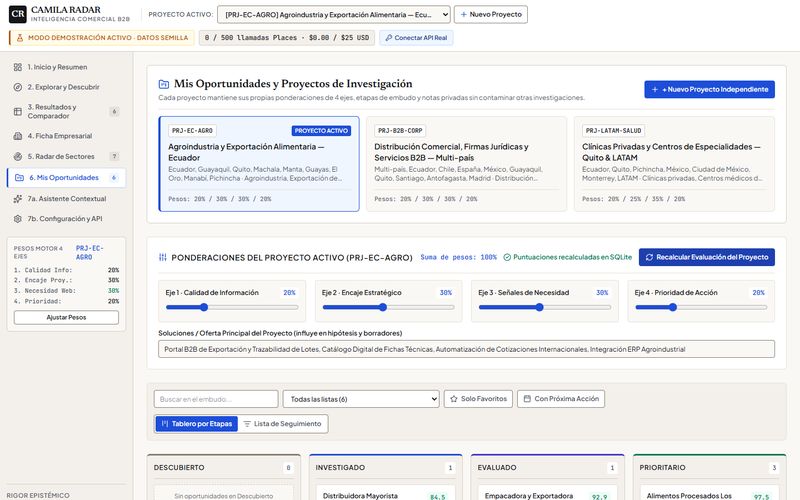800x500 pixels.
Task: Switch to Tablero por Etapas view
Action: click(x=197, y=424)
